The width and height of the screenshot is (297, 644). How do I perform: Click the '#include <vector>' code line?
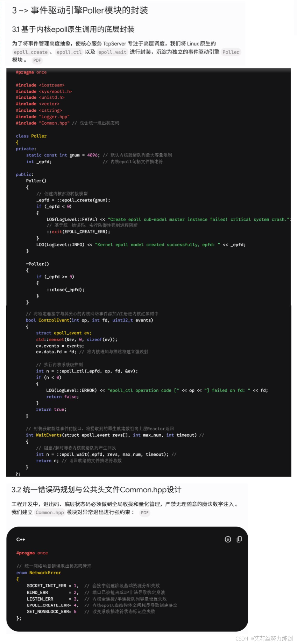37,104
